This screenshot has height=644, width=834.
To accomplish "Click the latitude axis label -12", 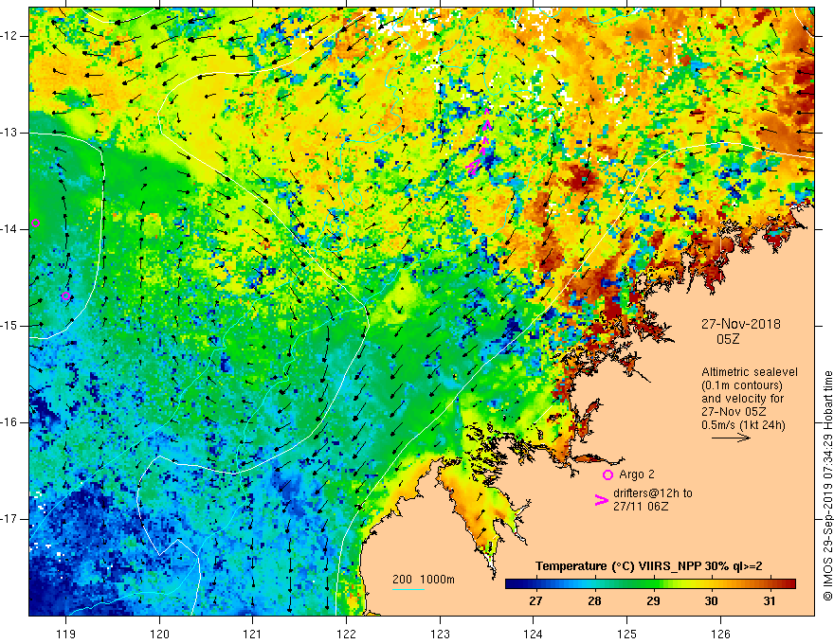I will pos(9,36).
